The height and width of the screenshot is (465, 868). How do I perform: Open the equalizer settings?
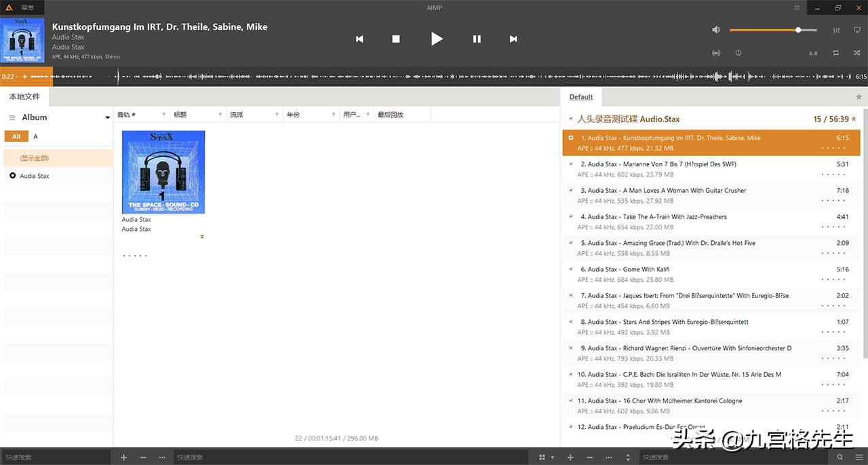click(836, 31)
